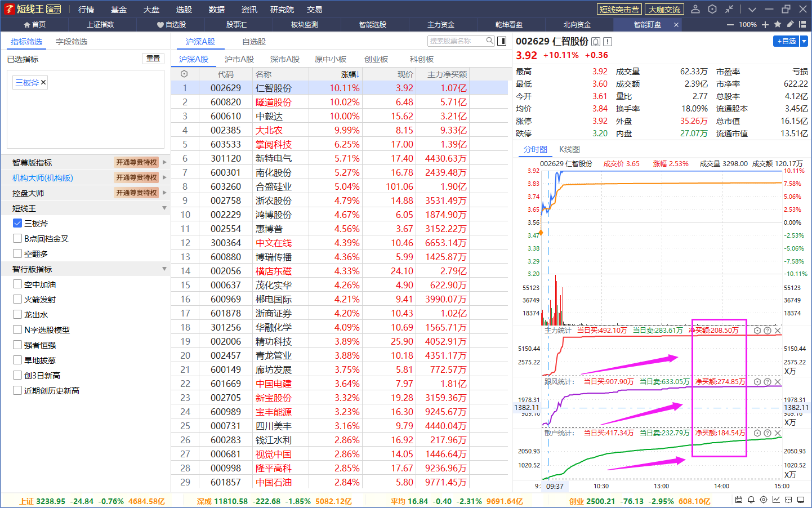Select the 创业板 market tab
812x508 pixels.
pyautogui.click(x=376, y=59)
